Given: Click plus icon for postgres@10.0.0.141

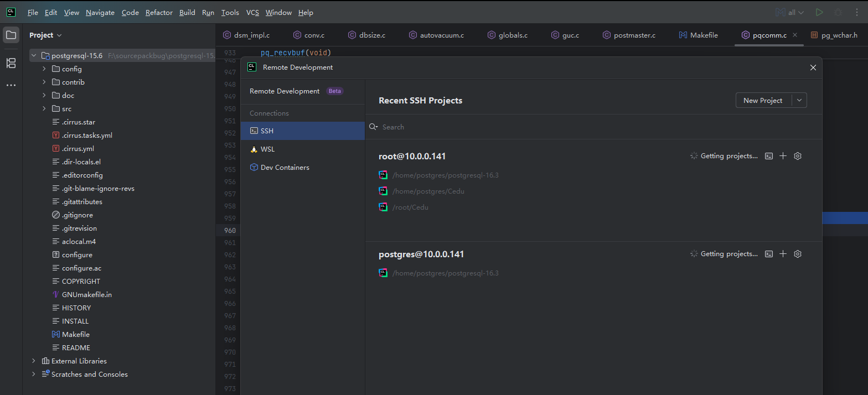Looking at the screenshot, I should pyautogui.click(x=783, y=254).
